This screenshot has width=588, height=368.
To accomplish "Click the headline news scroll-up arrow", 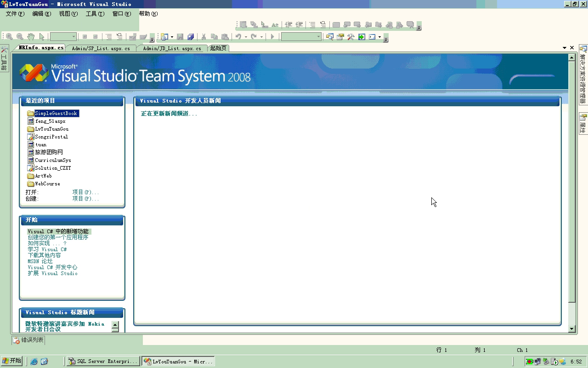I will [115, 324].
